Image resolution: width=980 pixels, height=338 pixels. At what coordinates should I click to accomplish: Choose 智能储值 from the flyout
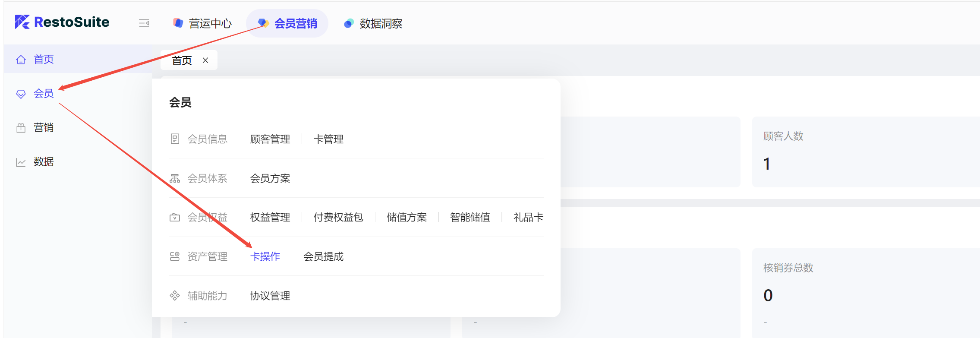470,217
